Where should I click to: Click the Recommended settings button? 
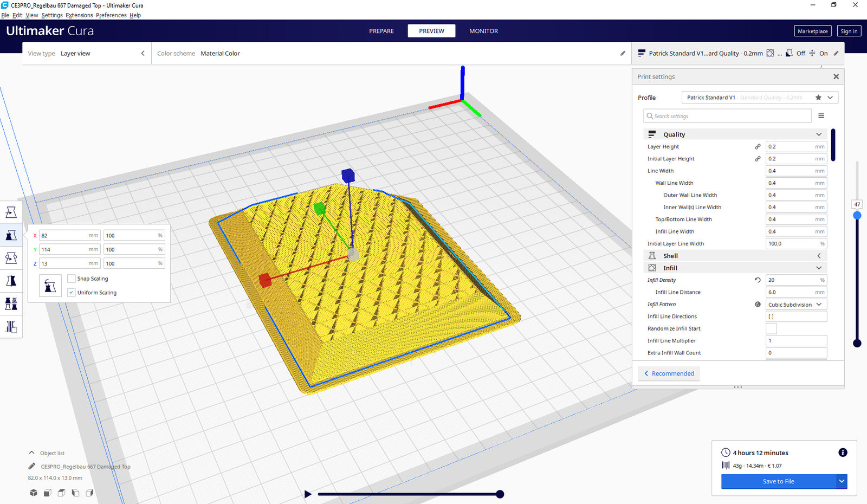(669, 373)
